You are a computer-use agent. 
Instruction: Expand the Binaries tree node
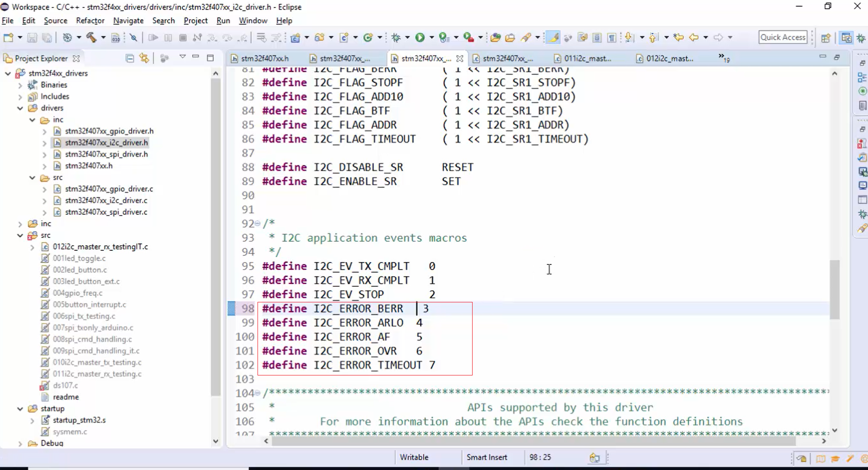pos(20,85)
